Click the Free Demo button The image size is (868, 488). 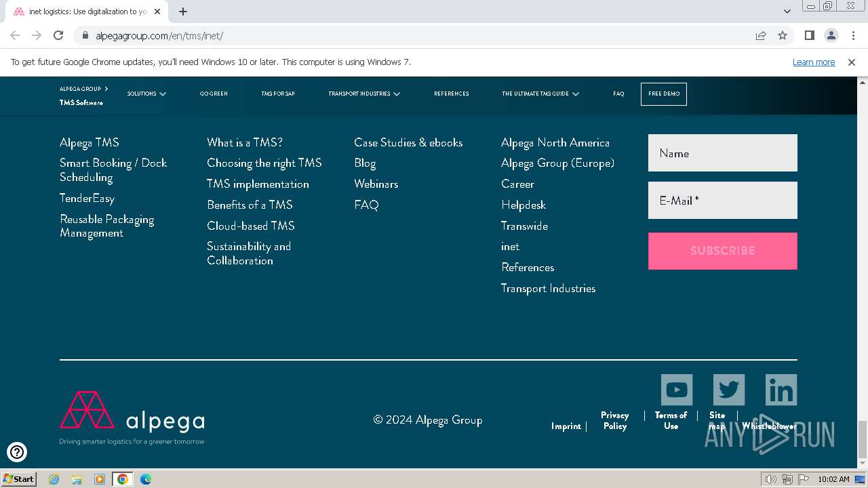tap(664, 94)
